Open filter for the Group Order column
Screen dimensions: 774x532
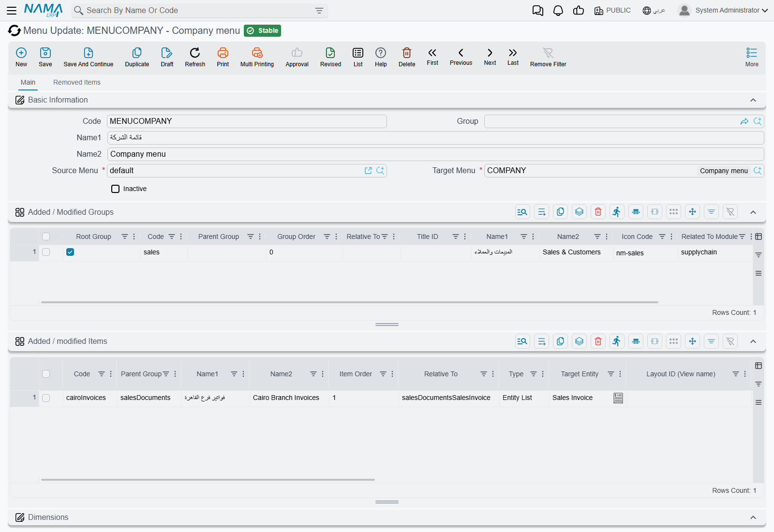click(327, 236)
